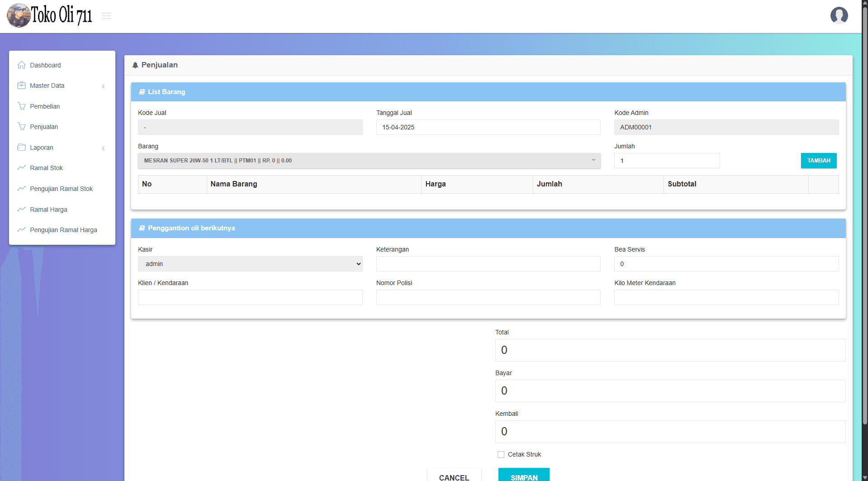Focus the Tanggal Jual date field
This screenshot has height=481, width=868.
pyautogui.click(x=488, y=127)
